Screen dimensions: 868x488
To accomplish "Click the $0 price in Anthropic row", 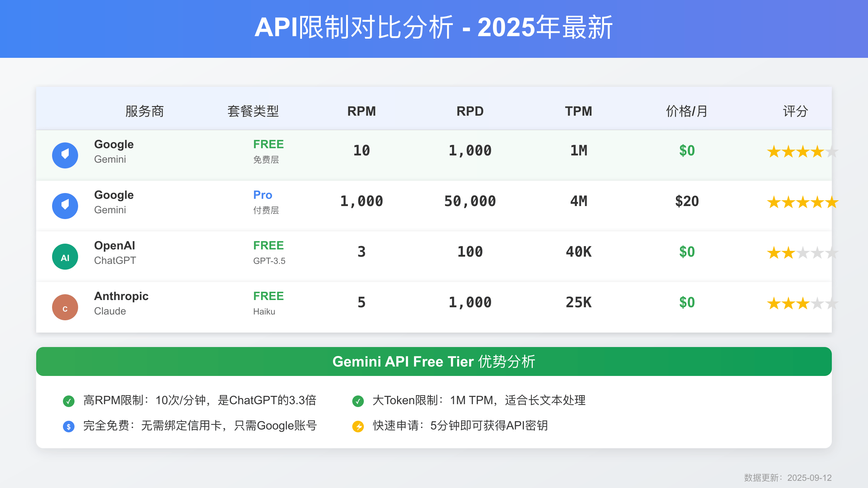I will click(687, 302).
